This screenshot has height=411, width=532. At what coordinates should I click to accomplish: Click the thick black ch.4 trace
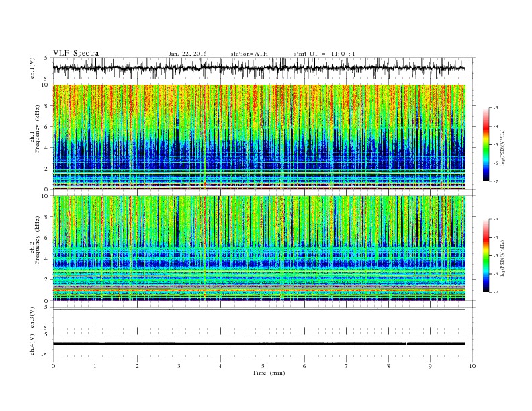tap(259, 344)
